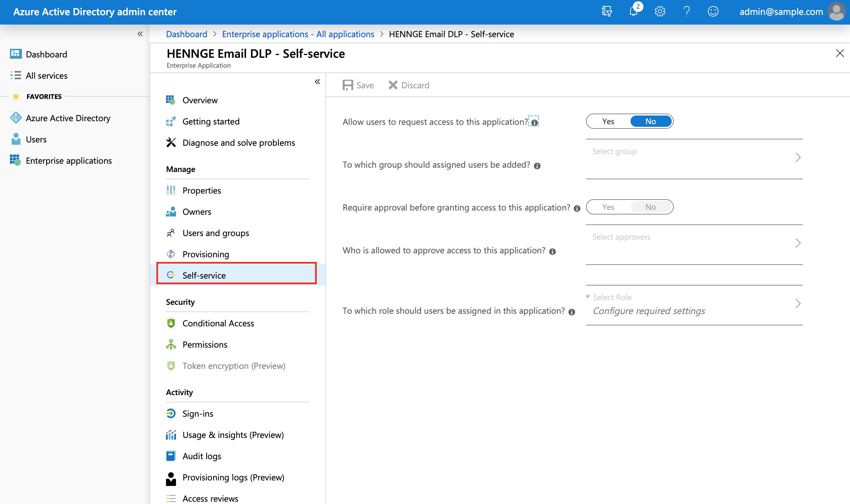Click the All services list icon
The image size is (850, 504).
[x=16, y=75]
